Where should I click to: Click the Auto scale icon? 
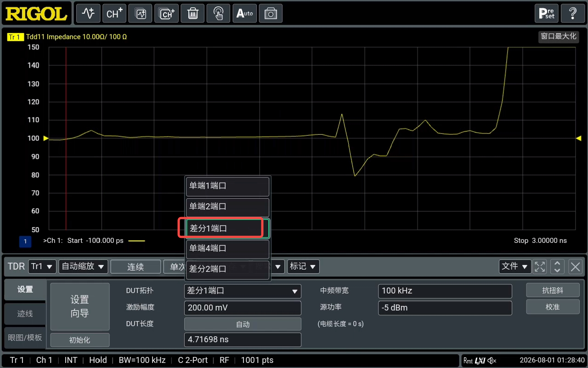[x=244, y=13]
